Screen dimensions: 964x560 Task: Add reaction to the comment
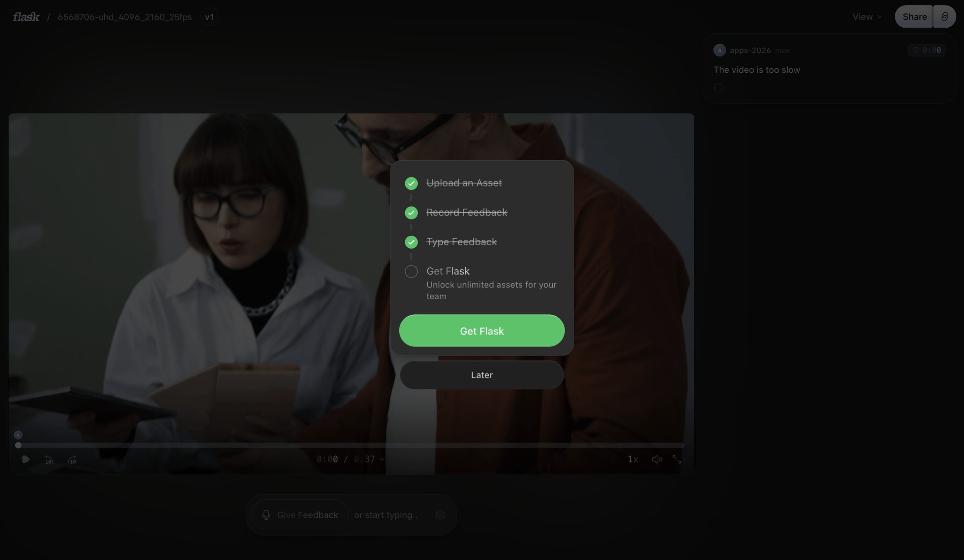point(718,88)
